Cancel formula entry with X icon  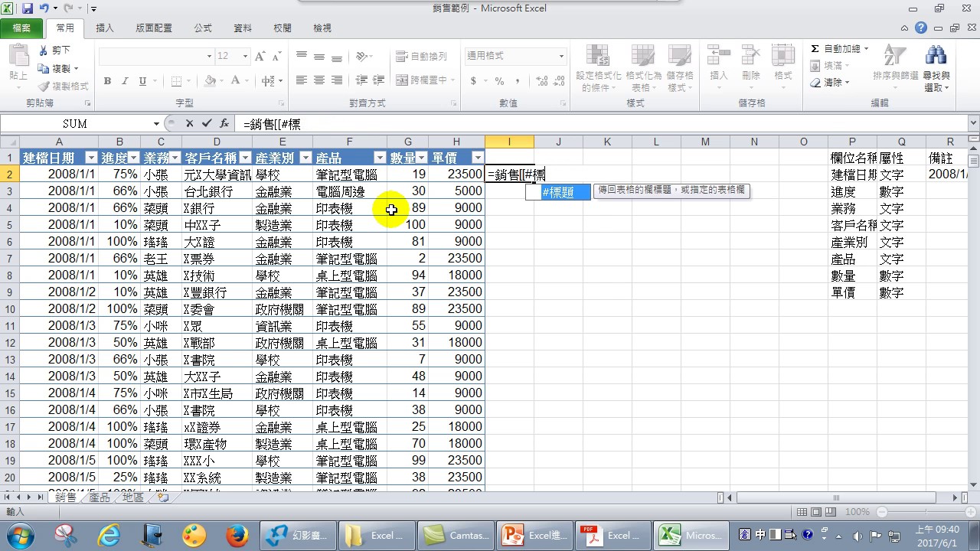point(190,123)
